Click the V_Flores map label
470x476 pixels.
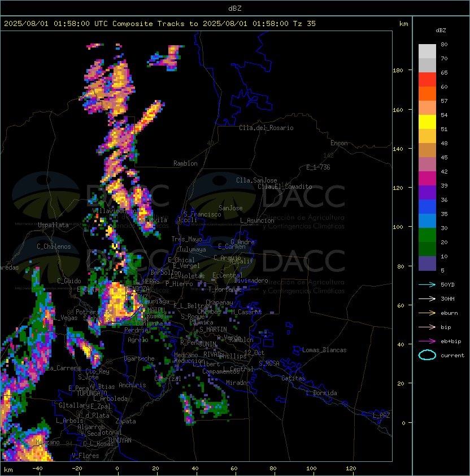tap(85, 456)
